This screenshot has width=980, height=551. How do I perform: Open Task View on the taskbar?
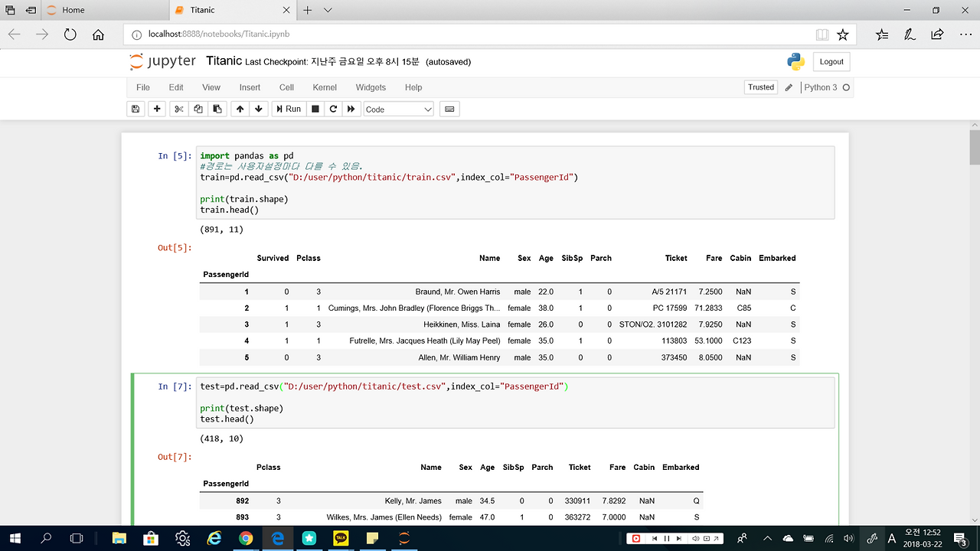pos(77,539)
